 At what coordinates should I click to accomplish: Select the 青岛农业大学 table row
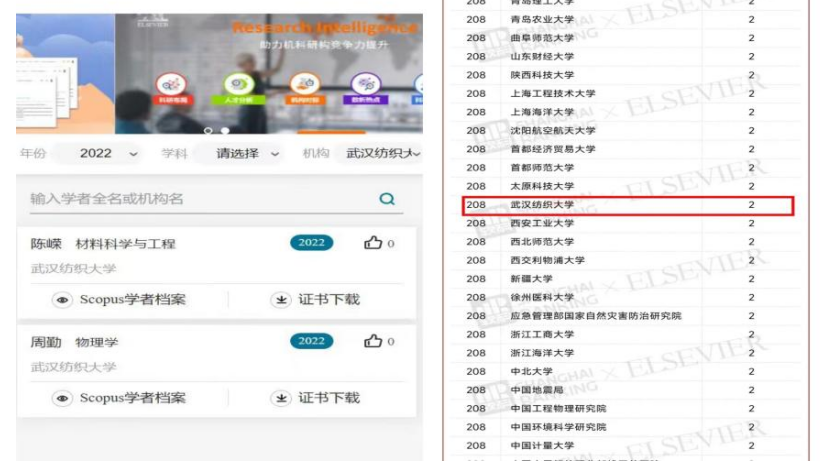627,19
